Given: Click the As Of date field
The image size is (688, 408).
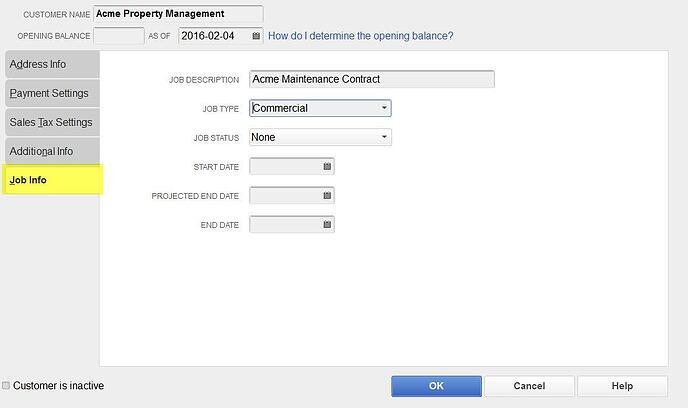Looking at the screenshot, I should tap(215, 36).
